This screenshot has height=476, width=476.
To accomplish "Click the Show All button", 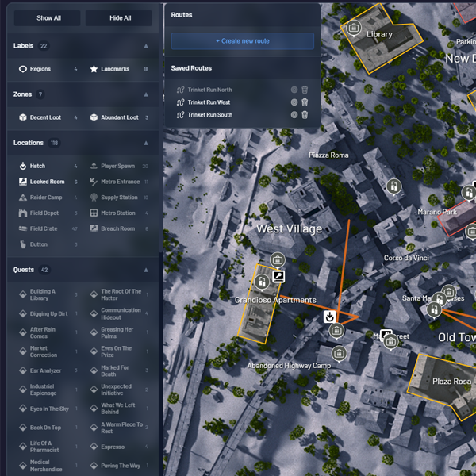I will tap(48, 18).
